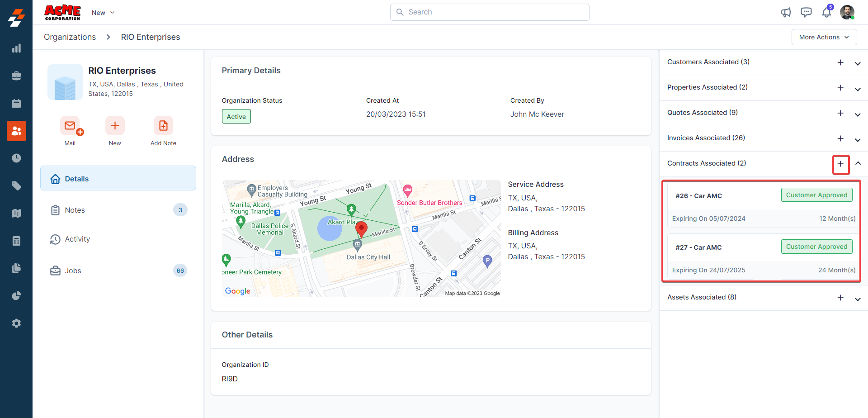Open the announcements megaphone icon
The image size is (868, 418).
click(786, 12)
